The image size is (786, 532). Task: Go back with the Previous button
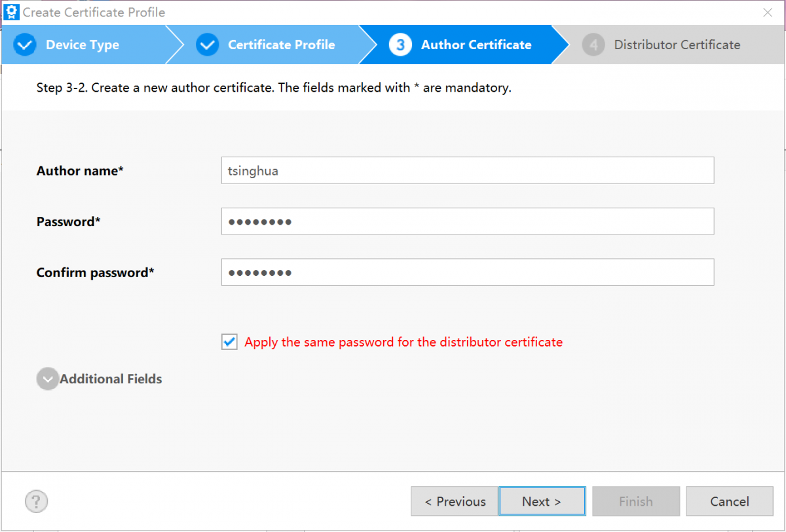(x=455, y=501)
